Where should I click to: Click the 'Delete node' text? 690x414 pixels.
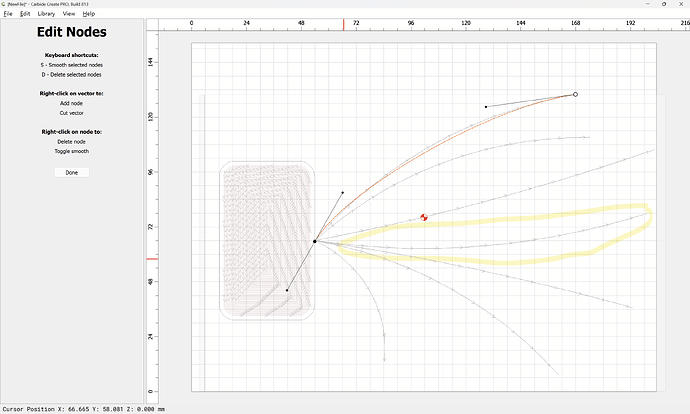(x=71, y=142)
